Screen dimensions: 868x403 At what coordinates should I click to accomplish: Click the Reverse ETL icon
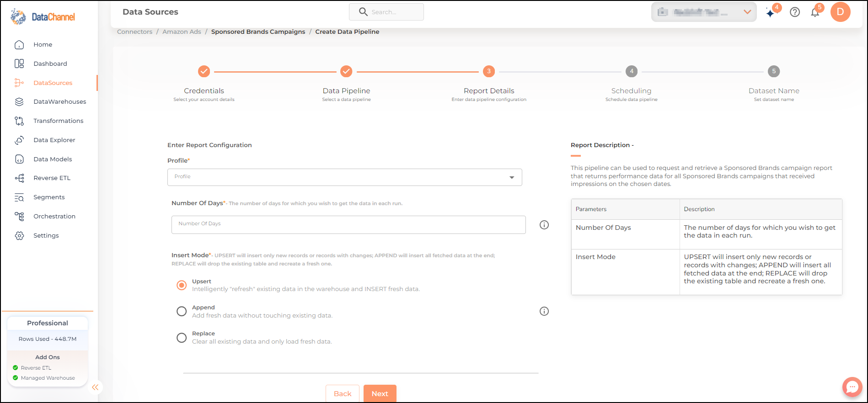19,178
